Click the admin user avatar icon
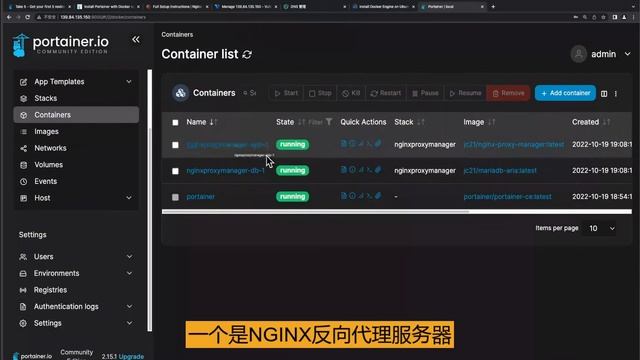 pyautogui.click(x=578, y=54)
